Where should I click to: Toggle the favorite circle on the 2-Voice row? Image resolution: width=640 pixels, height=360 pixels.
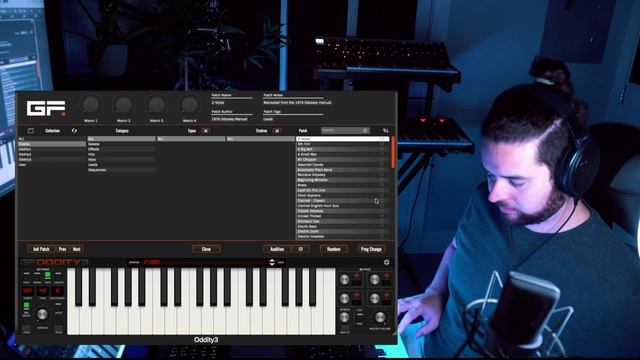[382, 139]
